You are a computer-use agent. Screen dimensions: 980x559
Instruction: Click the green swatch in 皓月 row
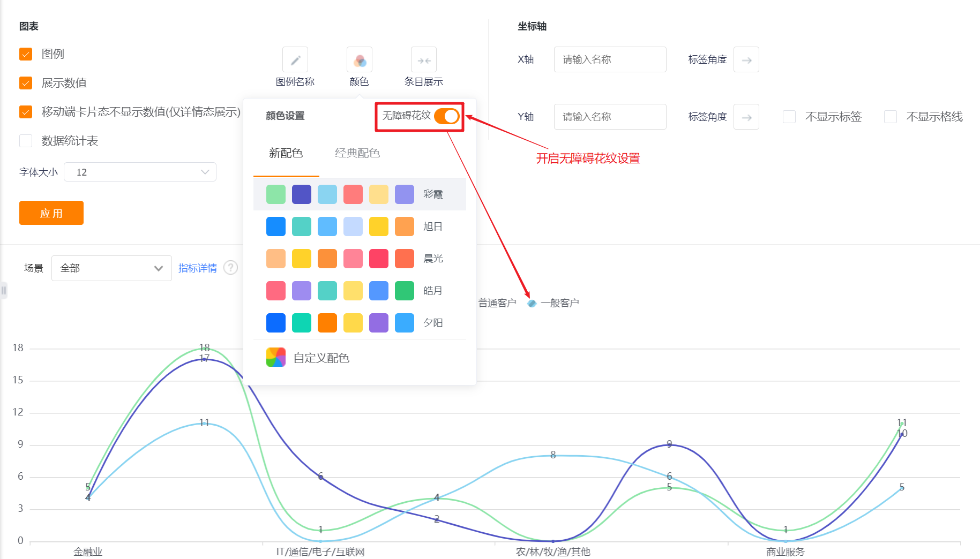pos(405,291)
